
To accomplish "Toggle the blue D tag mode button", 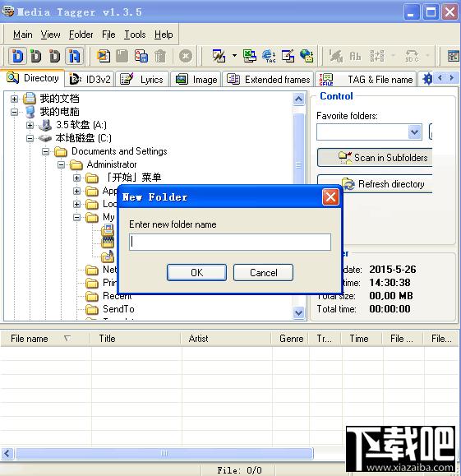I will click(17, 56).
